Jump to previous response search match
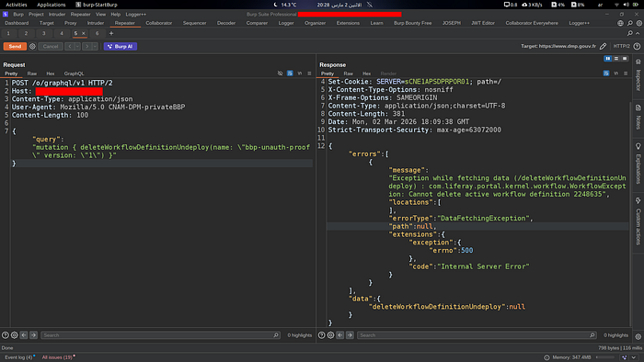Image resolution: width=644 pixels, height=362 pixels. [340, 335]
